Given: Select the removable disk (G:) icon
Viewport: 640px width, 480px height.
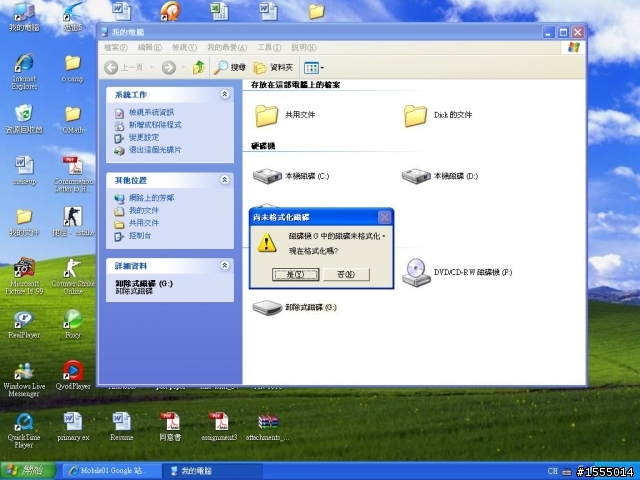Looking at the screenshot, I should [x=267, y=308].
